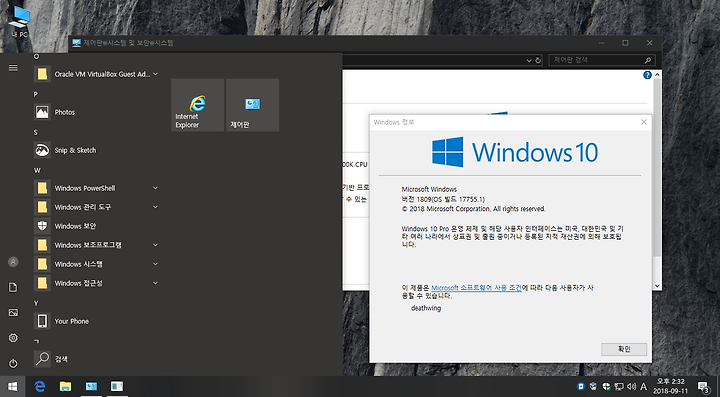Click the Windows Start button
The height and width of the screenshot is (397, 720).
click(x=12, y=386)
